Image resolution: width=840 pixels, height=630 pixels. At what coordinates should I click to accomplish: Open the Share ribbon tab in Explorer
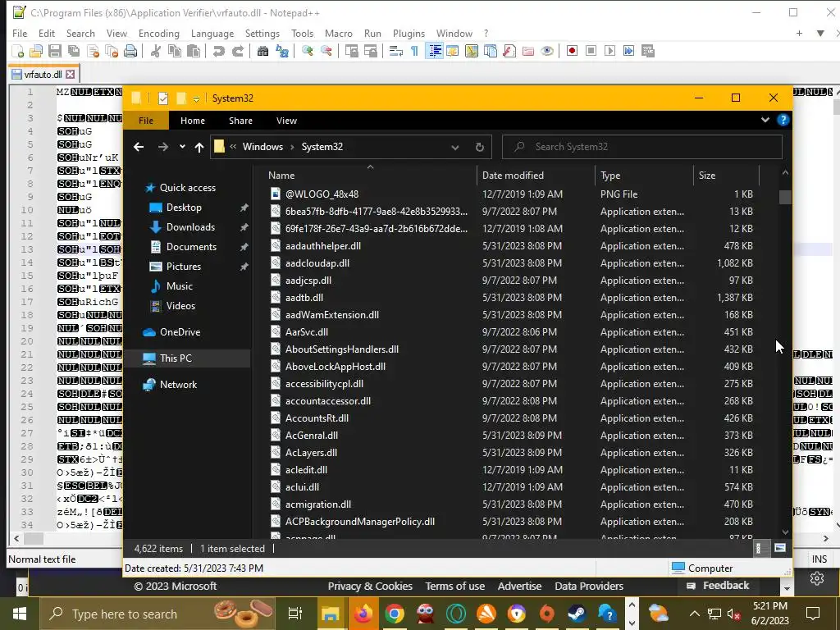tap(240, 121)
